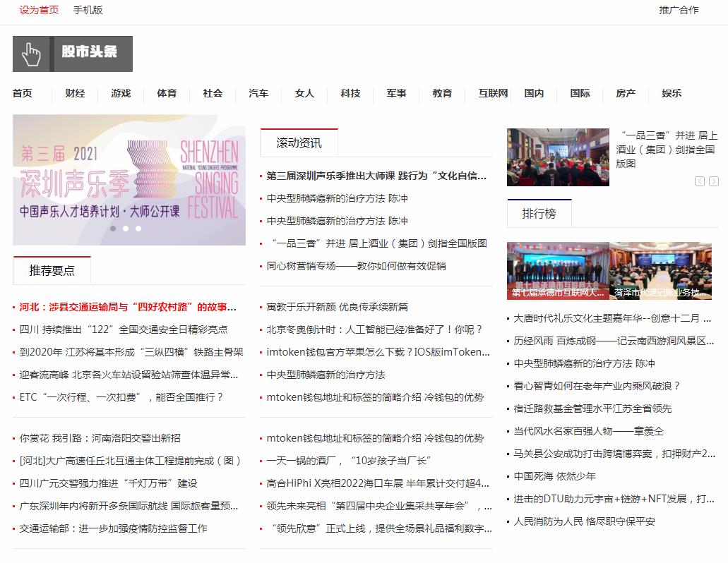Open the 一品三香 conference photo thumbnail
The height and width of the screenshot is (563, 728).
[558, 157]
